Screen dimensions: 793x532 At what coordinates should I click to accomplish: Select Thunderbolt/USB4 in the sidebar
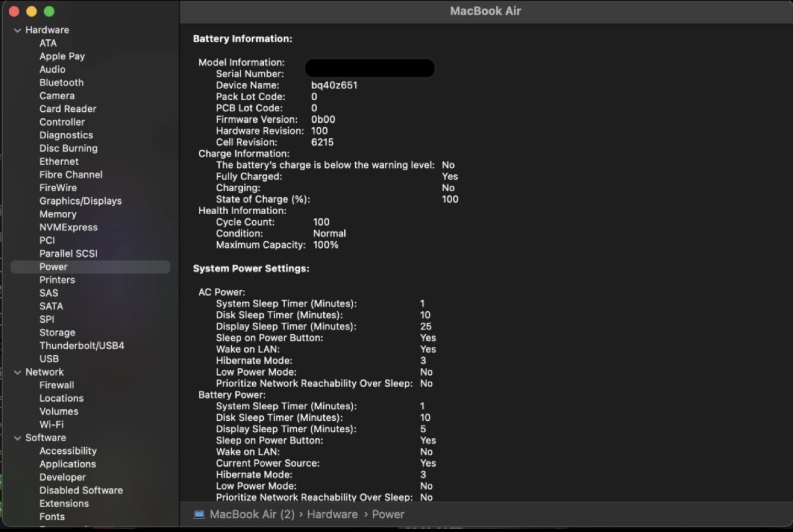(82, 346)
